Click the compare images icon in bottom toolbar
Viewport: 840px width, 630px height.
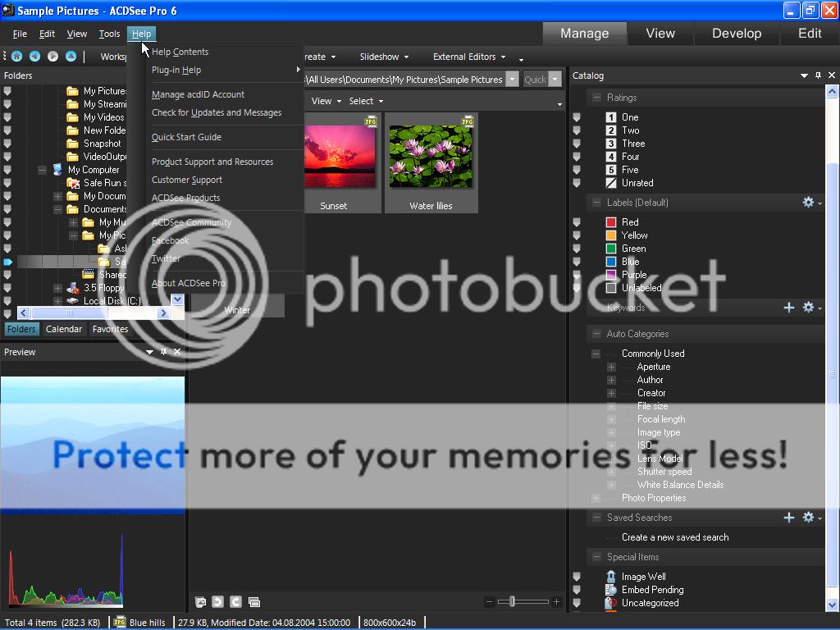coord(254,602)
